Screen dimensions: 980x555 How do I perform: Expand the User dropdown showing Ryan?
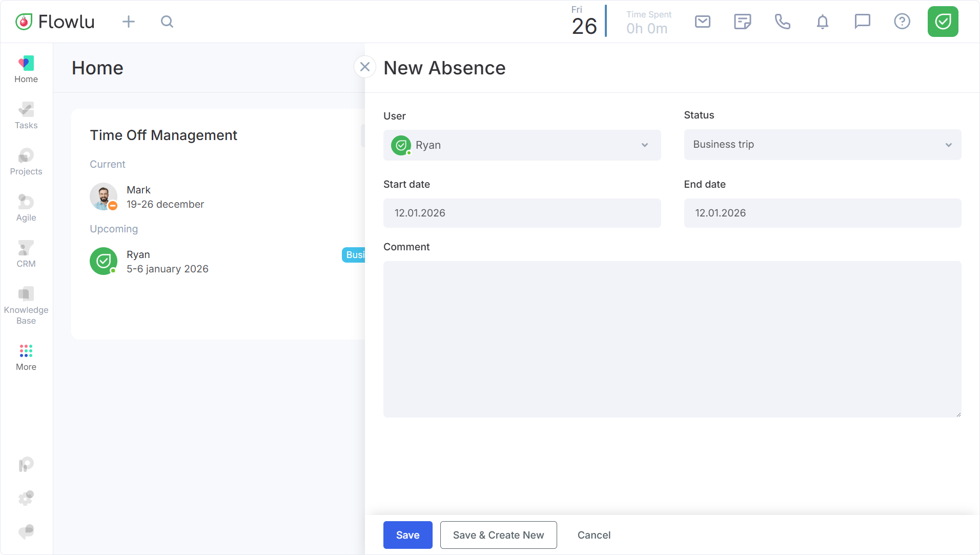[x=522, y=145]
